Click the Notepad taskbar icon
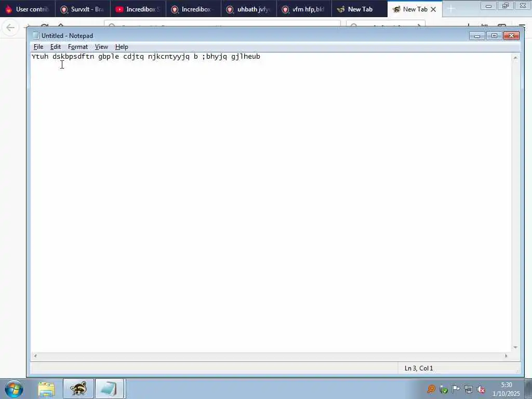 click(x=109, y=389)
